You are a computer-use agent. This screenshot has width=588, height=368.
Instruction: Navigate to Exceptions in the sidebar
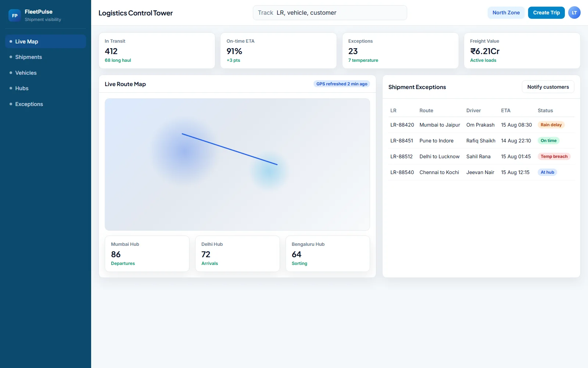pos(46,104)
